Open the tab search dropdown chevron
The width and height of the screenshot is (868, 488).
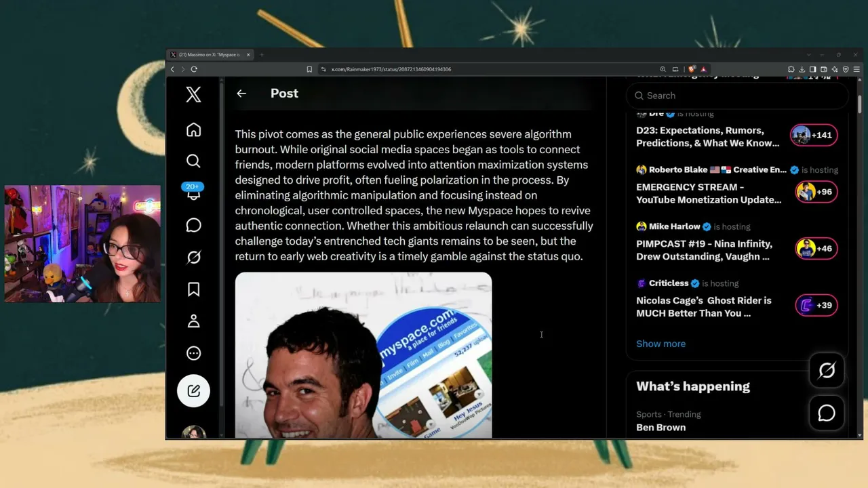pos(808,55)
